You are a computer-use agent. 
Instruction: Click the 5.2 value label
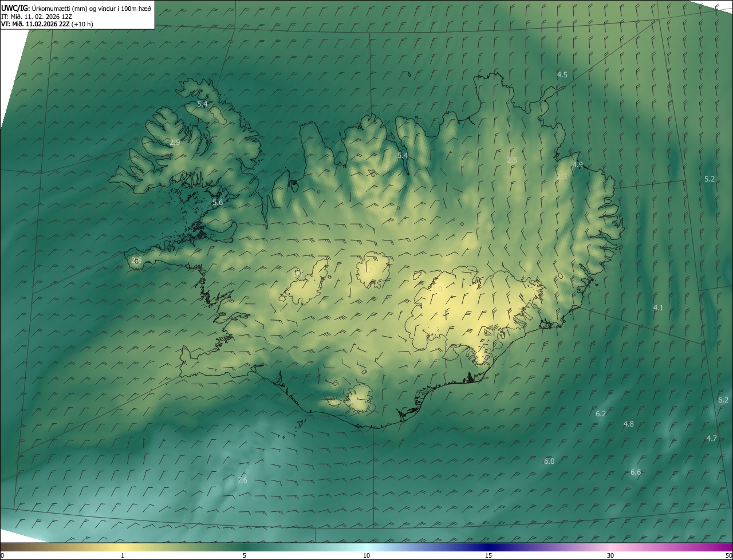[710, 179]
